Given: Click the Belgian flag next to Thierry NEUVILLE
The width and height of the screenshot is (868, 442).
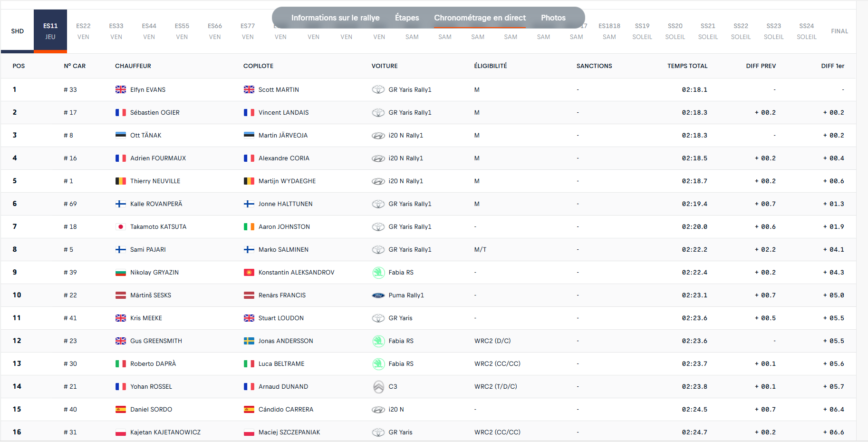Looking at the screenshot, I should pyautogui.click(x=121, y=181).
